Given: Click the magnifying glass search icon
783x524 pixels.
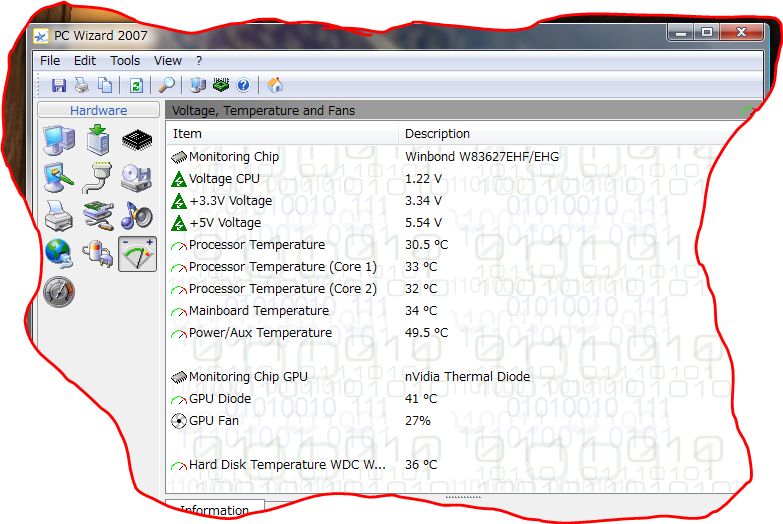Looking at the screenshot, I should tap(167, 85).
